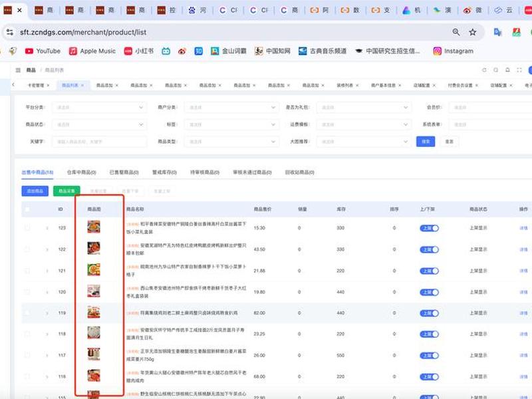Tick the checkbox for product ID 120
The image size is (532, 399).
[27, 292]
